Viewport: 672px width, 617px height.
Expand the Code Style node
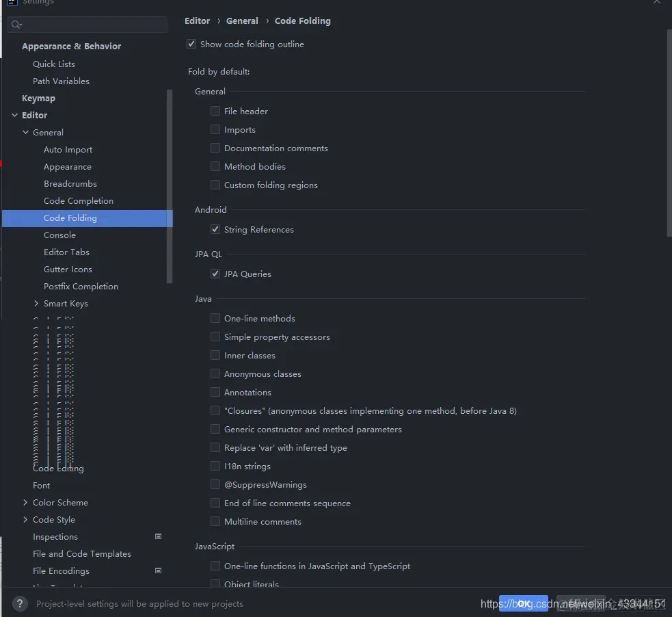[25, 519]
